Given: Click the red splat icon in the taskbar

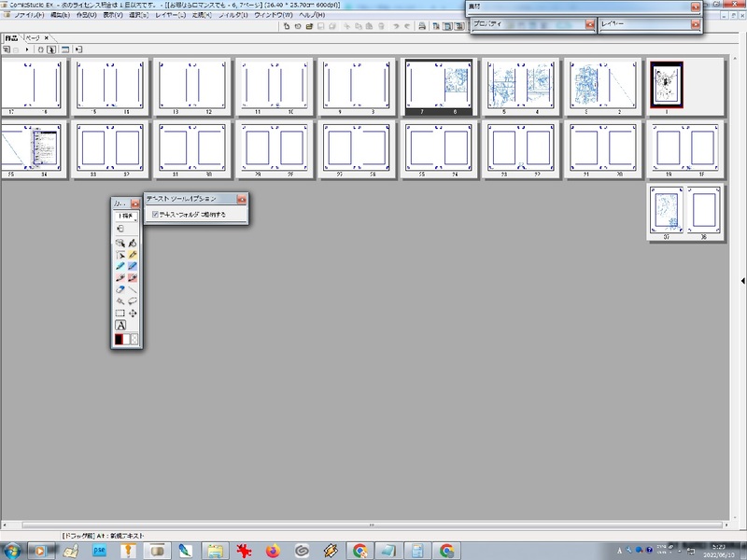Looking at the screenshot, I should 244,551.
